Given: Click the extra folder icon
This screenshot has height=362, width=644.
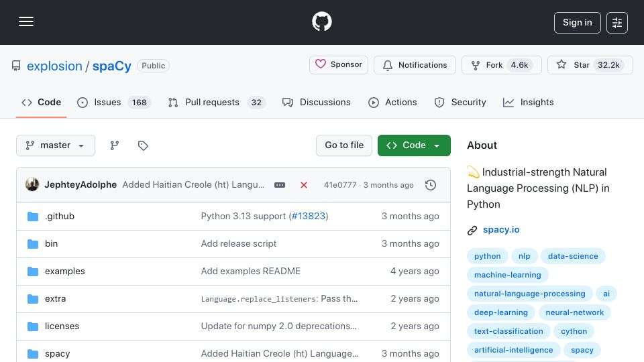Looking at the screenshot, I should point(33,299).
